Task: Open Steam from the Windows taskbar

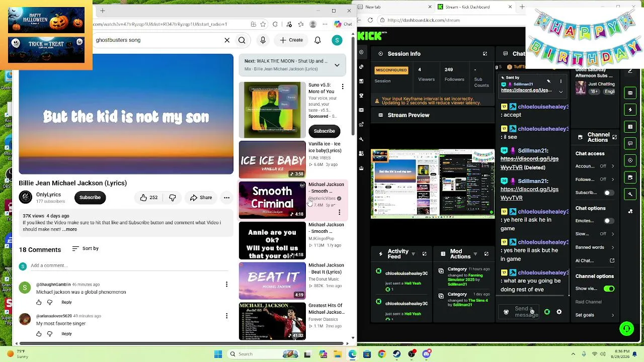Action: tap(397, 354)
